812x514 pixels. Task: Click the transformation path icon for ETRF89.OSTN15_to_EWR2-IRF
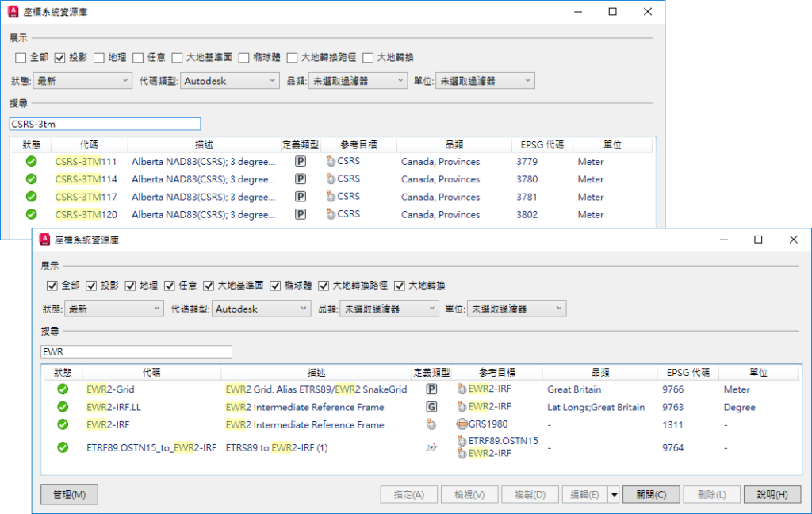pos(431,447)
